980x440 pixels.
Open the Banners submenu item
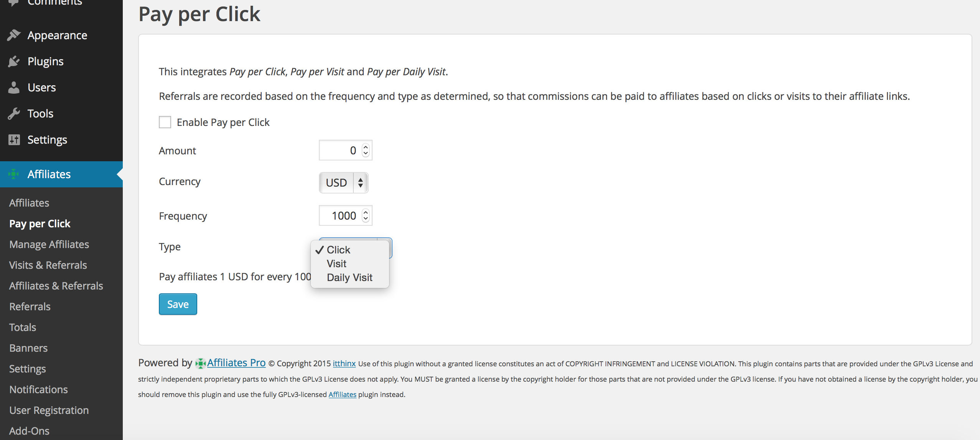pos(28,348)
